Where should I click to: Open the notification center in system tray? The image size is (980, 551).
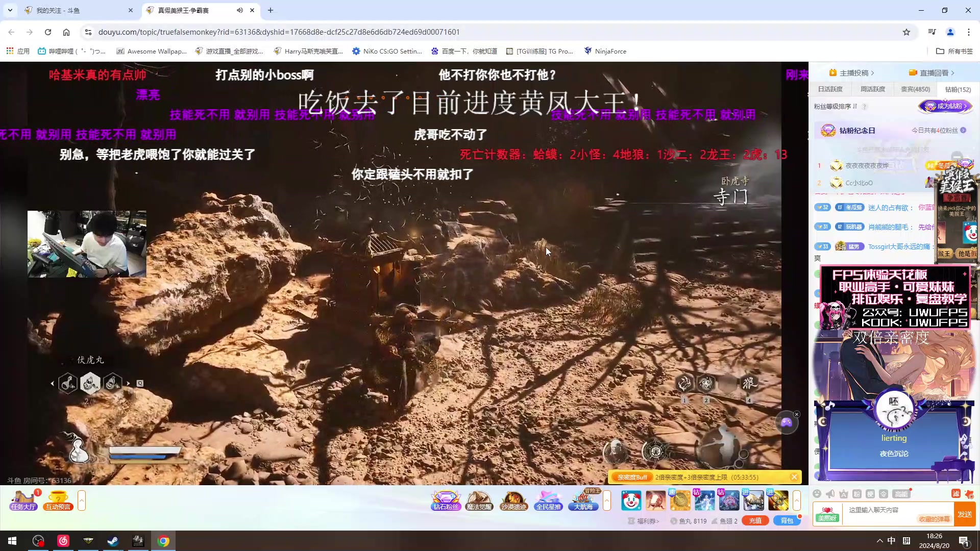(964, 541)
